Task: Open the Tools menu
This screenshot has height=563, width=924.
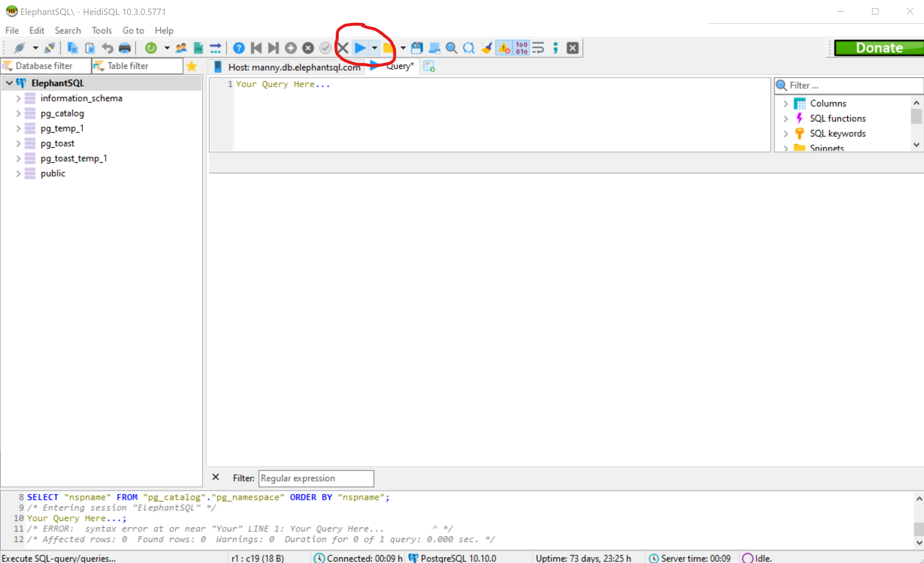Action: click(102, 30)
